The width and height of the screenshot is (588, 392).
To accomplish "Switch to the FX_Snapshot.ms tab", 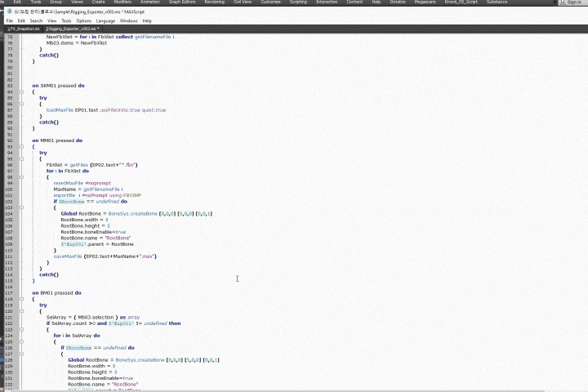I will (x=24, y=29).
